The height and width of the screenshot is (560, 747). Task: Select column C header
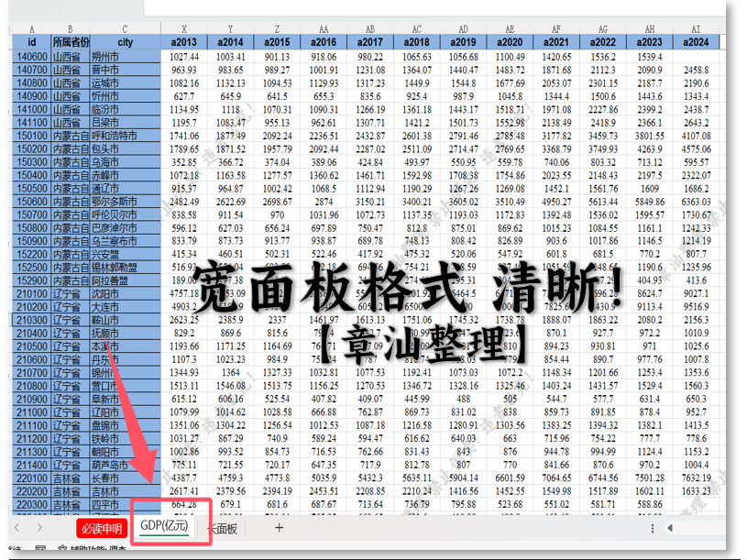pyautogui.click(x=126, y=28)
